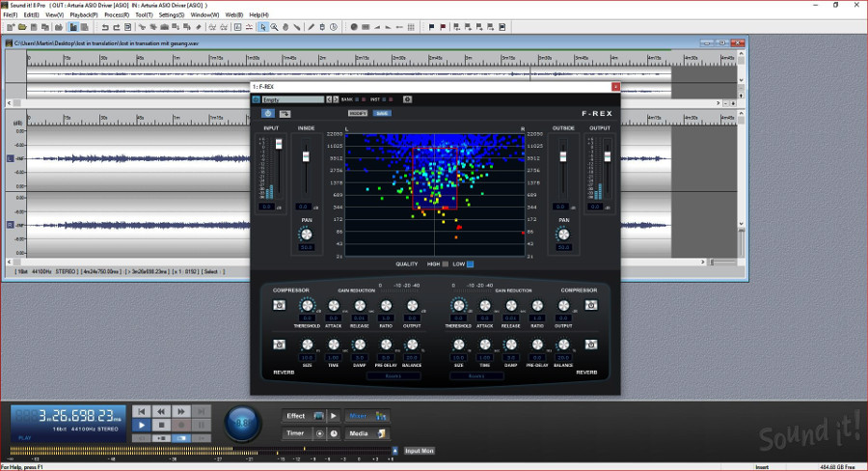Open the Mixer panel button
The height and width of the screenshot is (471, 868).
367,416
